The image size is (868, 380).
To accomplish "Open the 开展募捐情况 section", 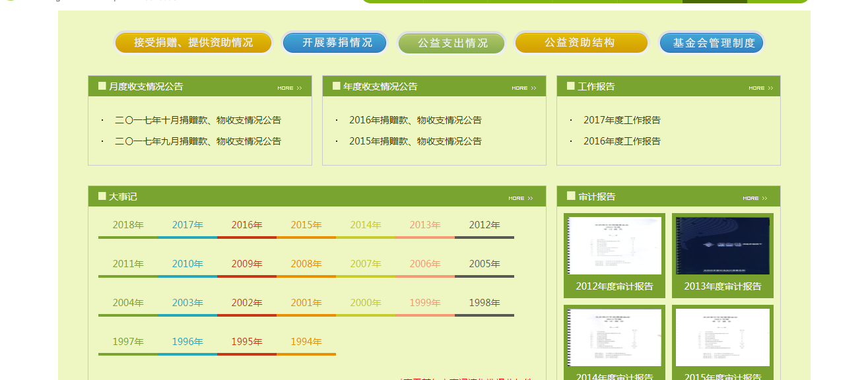I will pyautogui.click(x=334, y=43).
